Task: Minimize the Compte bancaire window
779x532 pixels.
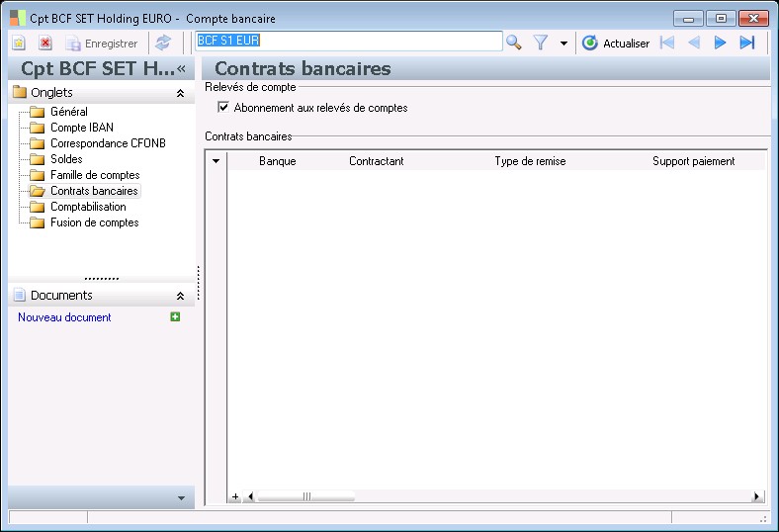Action: [x=688, y=19]
